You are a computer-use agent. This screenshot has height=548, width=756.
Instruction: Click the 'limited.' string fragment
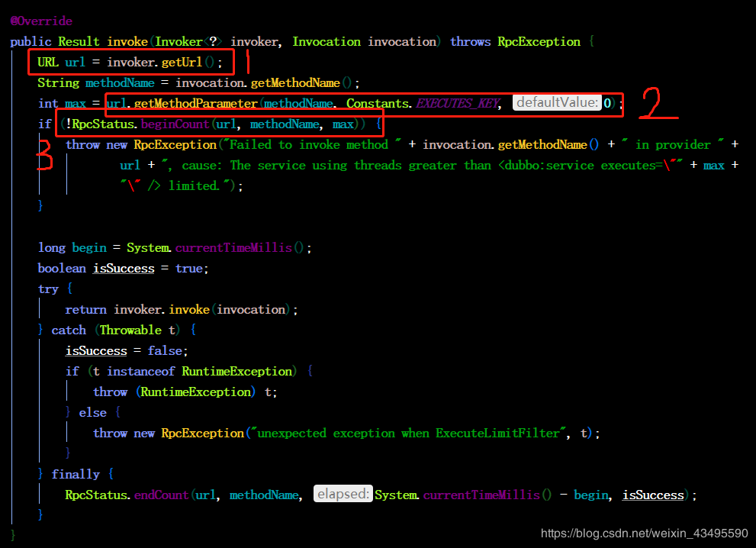coord(195,185)
